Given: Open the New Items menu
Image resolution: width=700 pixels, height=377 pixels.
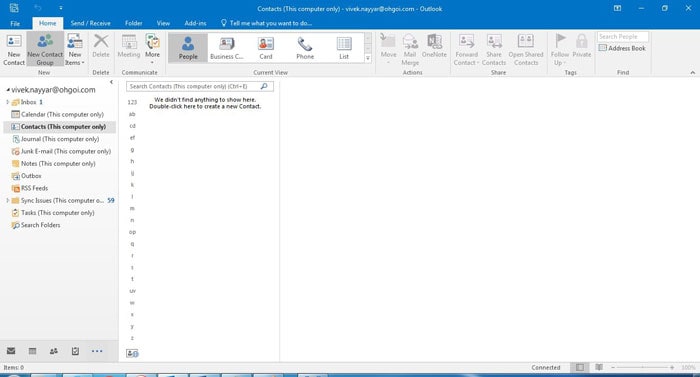Looking at the screenshot, I should click(x=75, y=49).
